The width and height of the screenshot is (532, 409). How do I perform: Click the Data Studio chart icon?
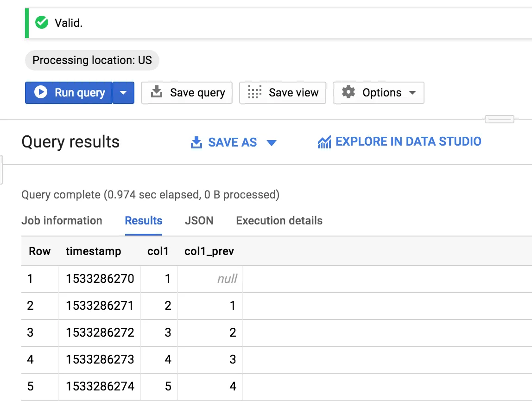pos(324,142)
